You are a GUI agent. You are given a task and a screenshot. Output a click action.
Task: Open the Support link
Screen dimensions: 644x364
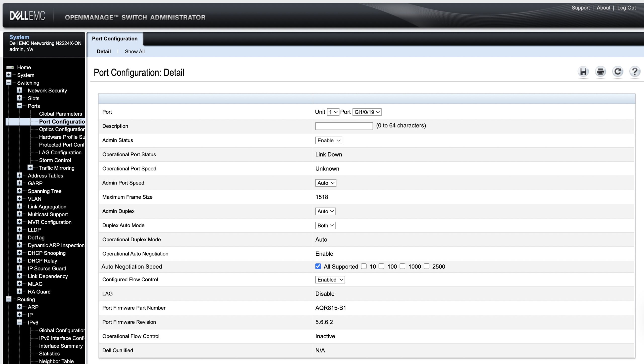(x=580, y=8)
